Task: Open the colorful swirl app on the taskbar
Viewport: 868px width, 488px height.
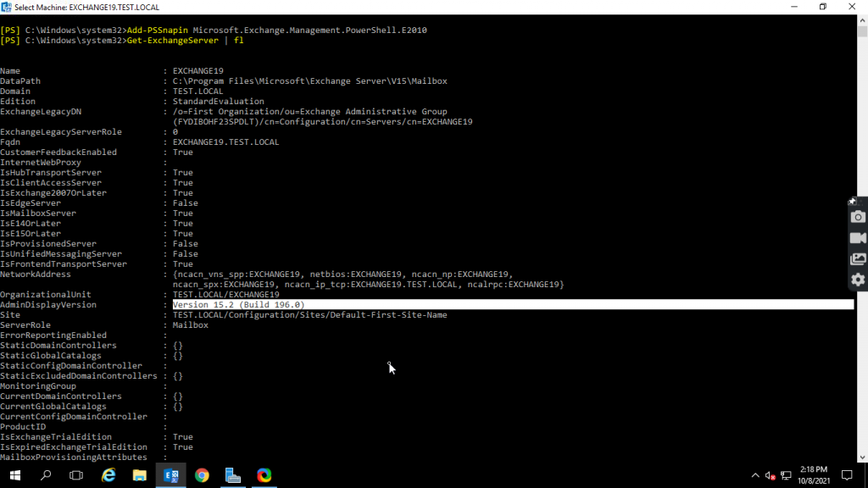Action: pos(264,475)
